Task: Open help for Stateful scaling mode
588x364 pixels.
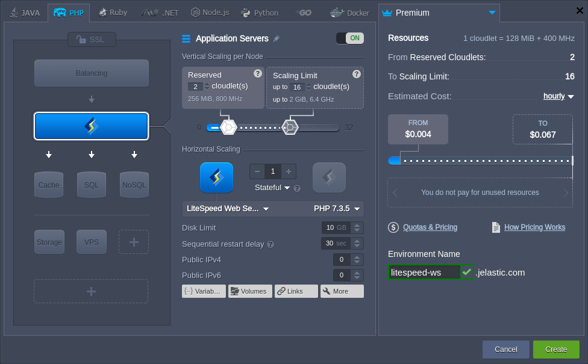Action: (x=297, y=188)
